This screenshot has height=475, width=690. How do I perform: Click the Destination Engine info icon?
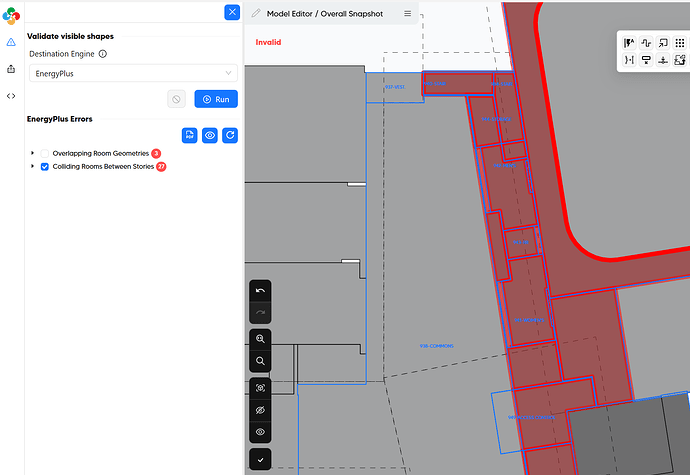(103, 54)
